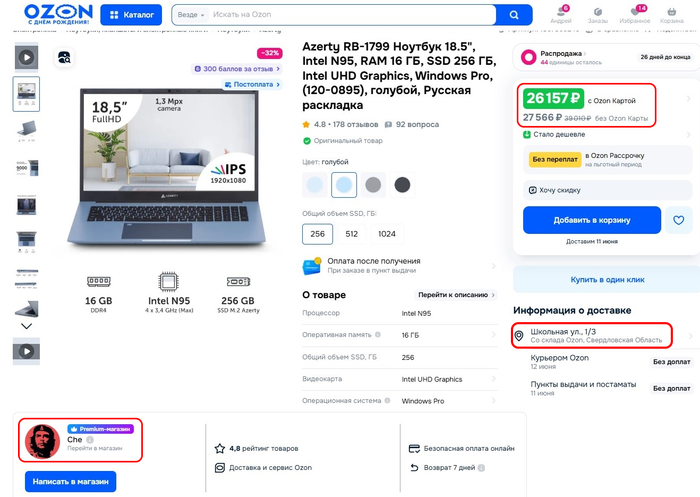The height and width of the screenshot is (497, 700).
Task: Open Оперативная память info icon
Action: click(x=378, y=334)
